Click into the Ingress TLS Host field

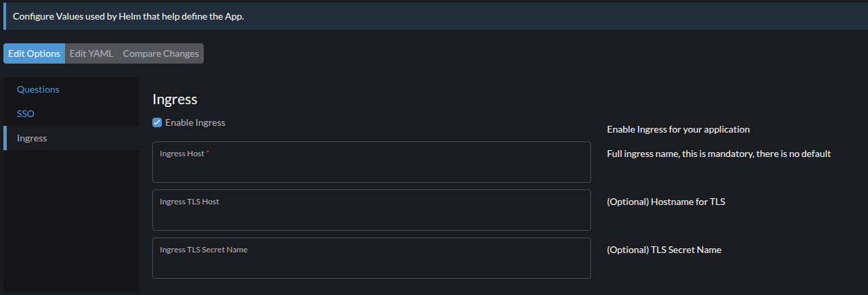(371, 216)
